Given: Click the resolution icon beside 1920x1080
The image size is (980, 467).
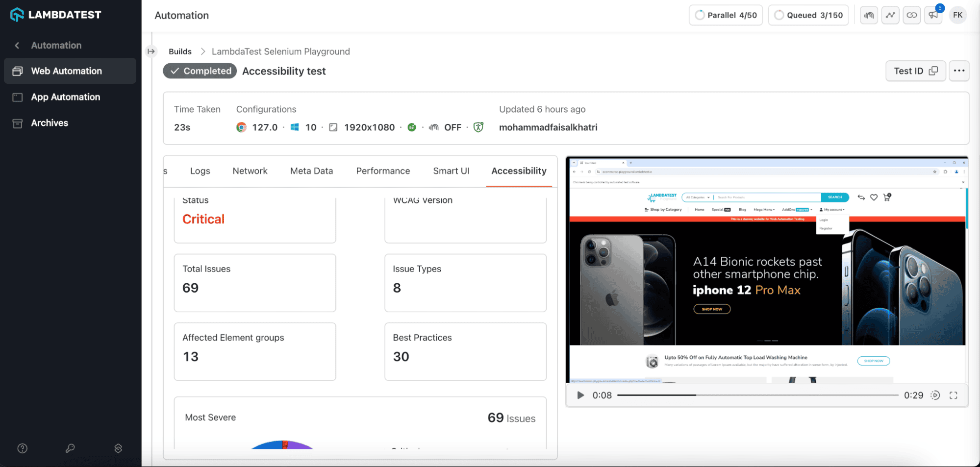Looking at the screenshot, I should click(333, 127).
